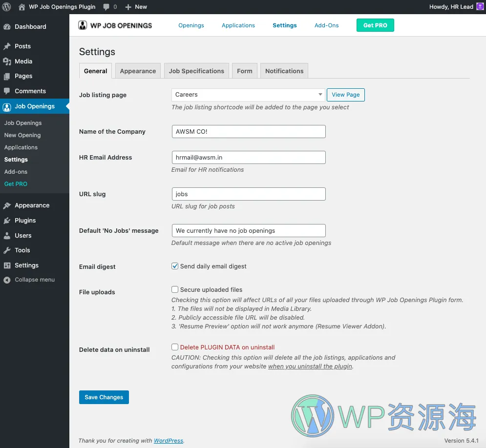Switch to the Appearance settings tab
This screenshot has height=448, width=486.
[138, 71]
